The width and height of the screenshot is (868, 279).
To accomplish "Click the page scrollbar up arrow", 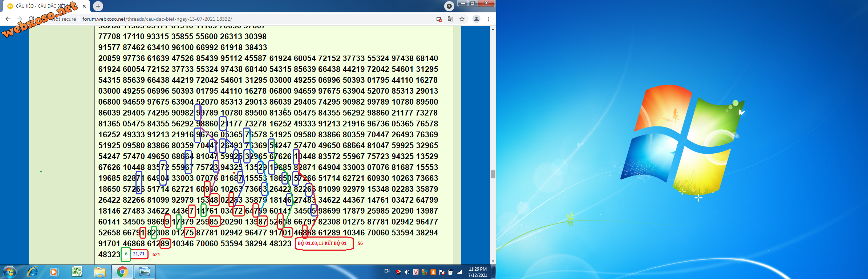I will (x=493, y=29).
